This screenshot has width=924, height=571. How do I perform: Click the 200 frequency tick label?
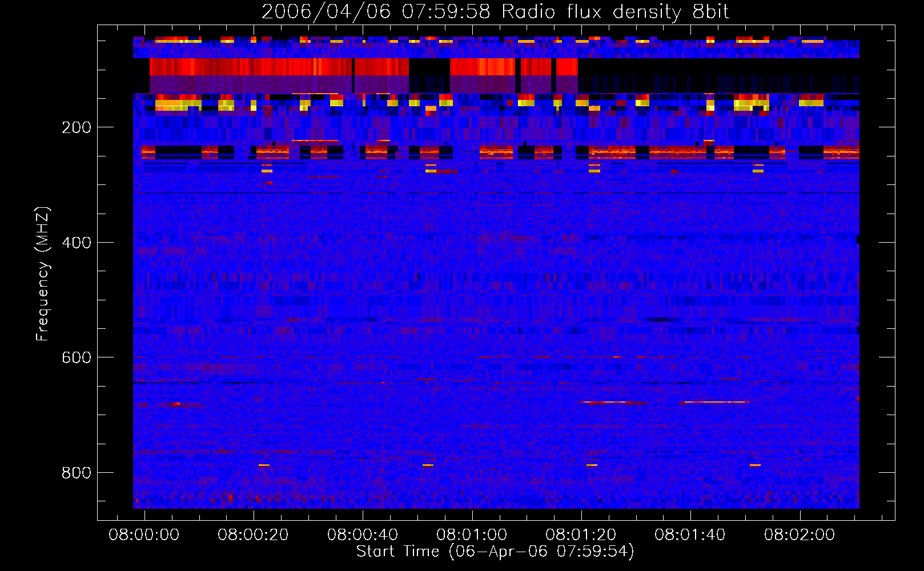click(x=77, y=127)
